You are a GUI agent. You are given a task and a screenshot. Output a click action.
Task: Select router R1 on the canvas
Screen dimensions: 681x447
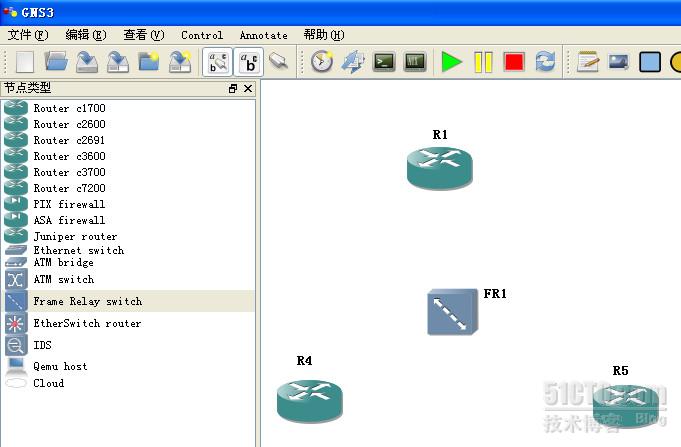[440, 168]
